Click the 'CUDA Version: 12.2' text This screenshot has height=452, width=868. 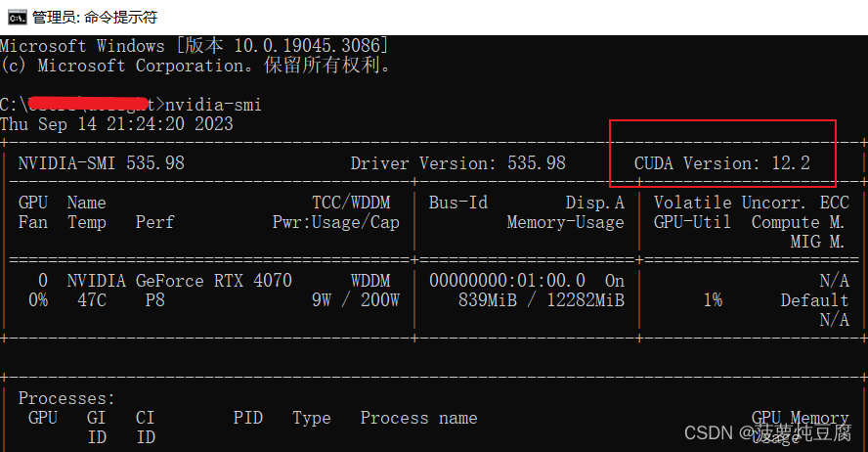pyautogui.click(x=721, y=163)
